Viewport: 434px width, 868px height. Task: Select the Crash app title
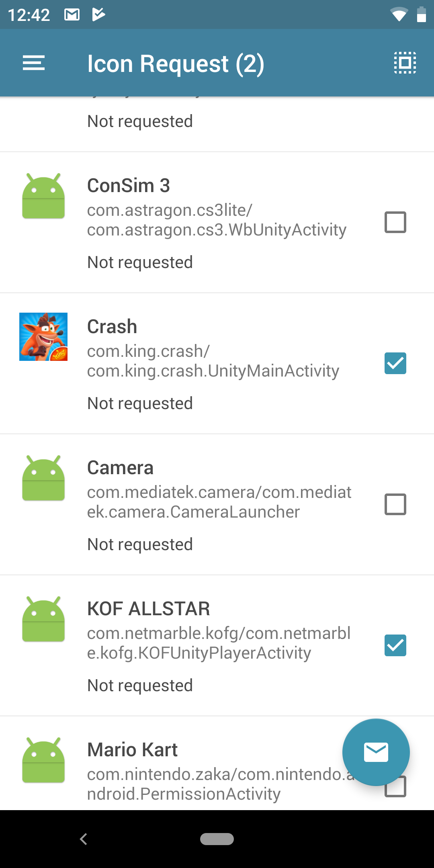[x=112, y=327]
